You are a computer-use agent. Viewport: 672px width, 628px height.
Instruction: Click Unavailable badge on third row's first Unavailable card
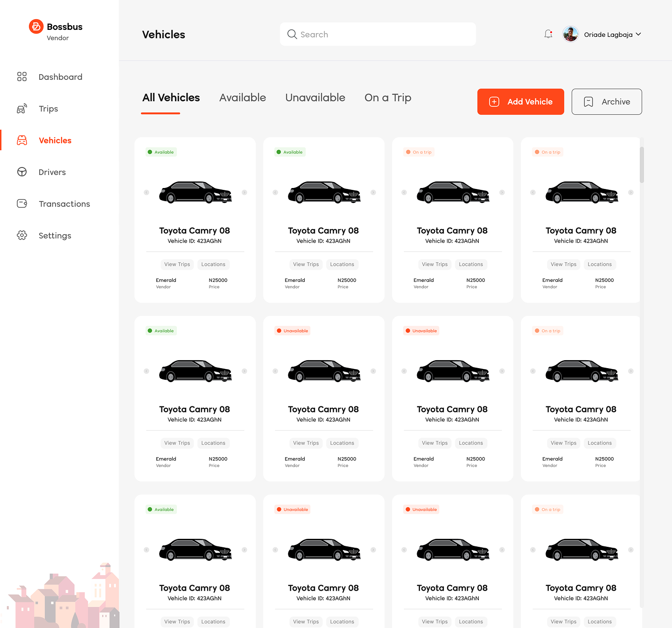[293, 509]
